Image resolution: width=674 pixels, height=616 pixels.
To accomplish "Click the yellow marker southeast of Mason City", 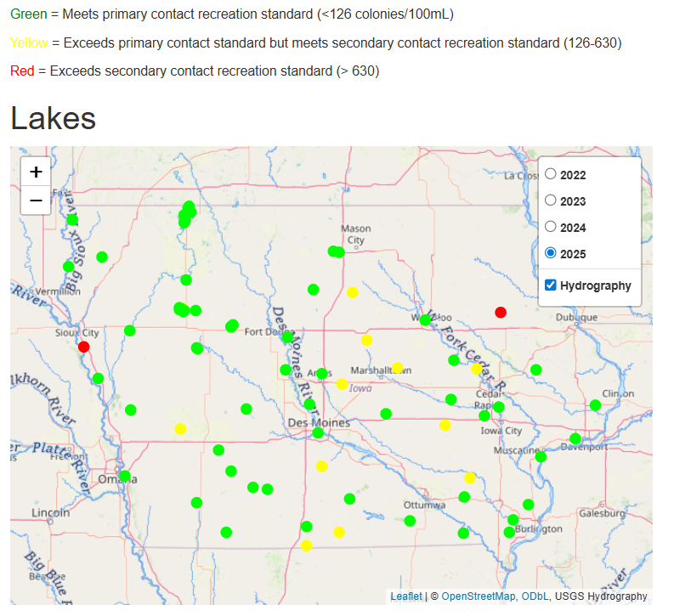I will (x=353, y=292).
